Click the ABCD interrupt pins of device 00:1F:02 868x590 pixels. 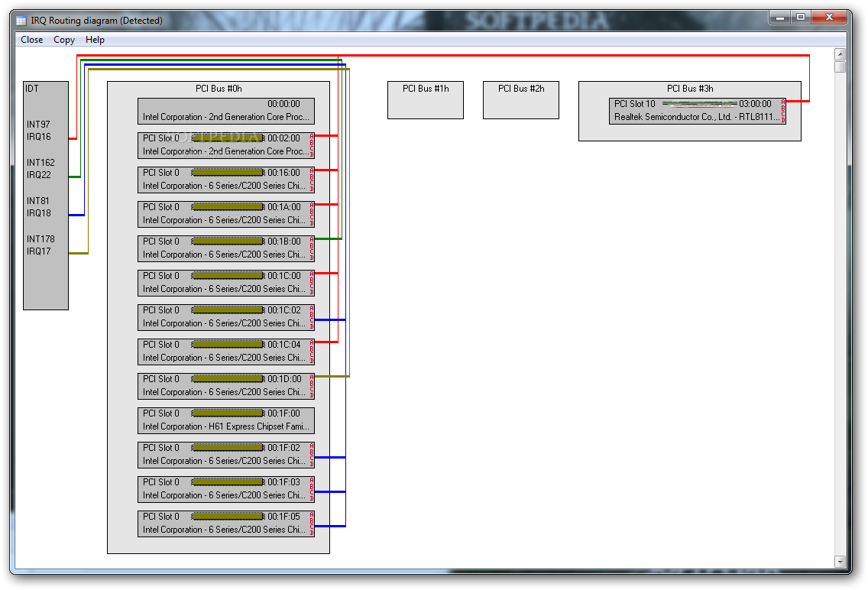pos(312,455)
